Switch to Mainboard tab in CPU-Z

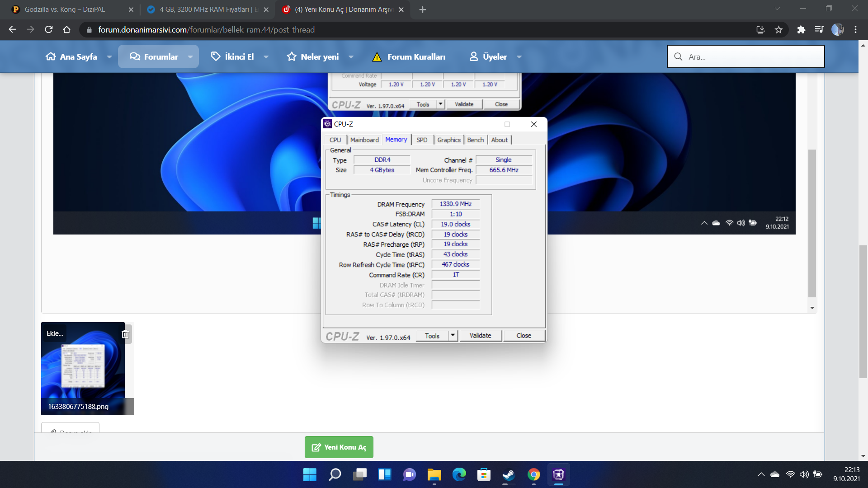click(x=364, y=140)
